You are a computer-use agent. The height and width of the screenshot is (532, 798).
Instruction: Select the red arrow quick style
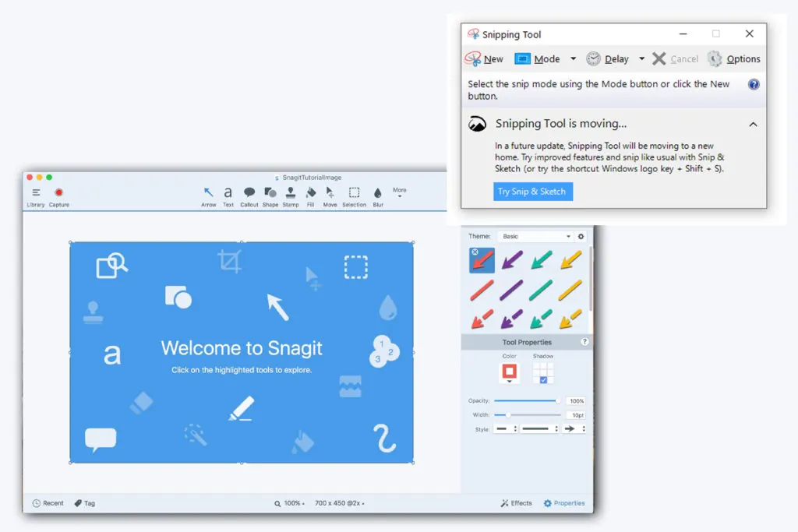(x=482, y=260)
